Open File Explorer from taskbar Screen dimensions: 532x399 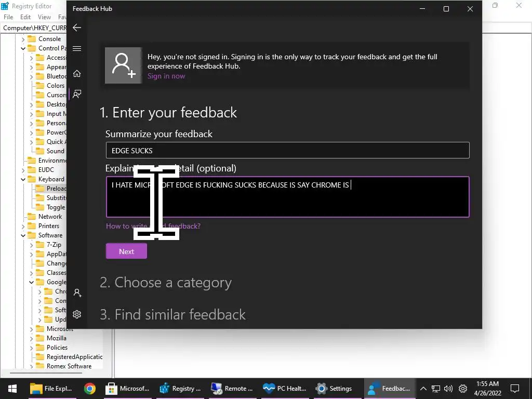coord(51,389)
